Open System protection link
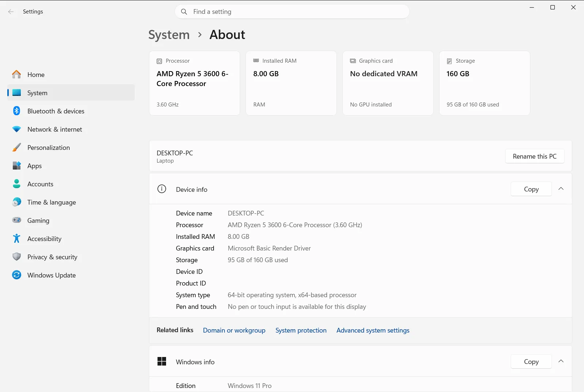584x392 pixels. coord(301,330)
